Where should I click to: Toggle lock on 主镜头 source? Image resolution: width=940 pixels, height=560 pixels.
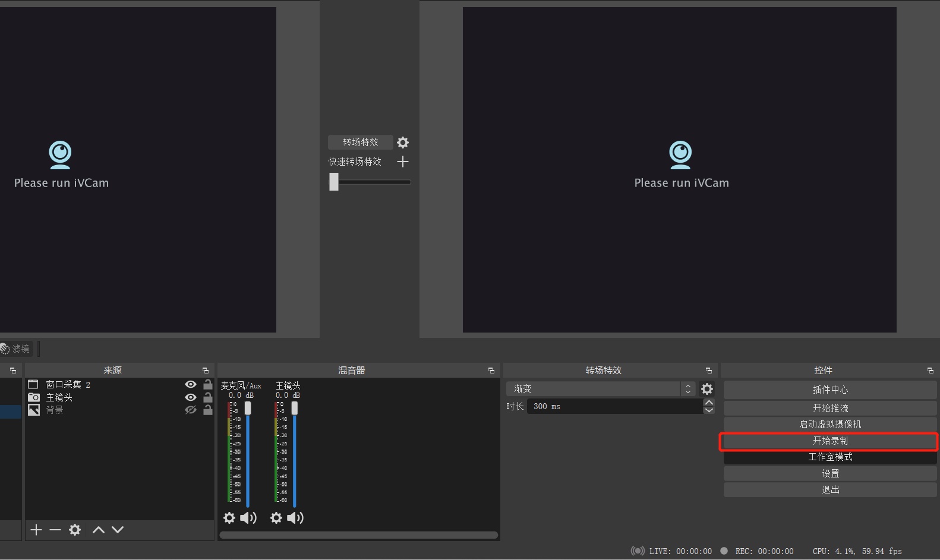(208, 397)
